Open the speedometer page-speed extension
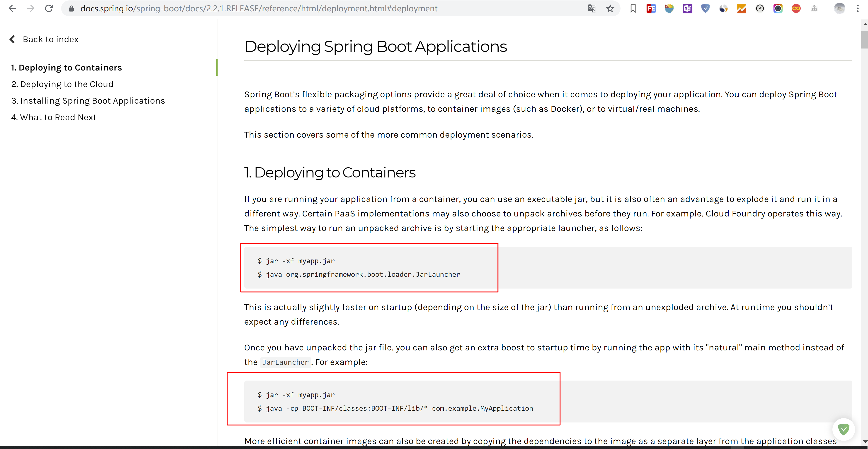Screen dimensions: 868x449 [760, 8]
